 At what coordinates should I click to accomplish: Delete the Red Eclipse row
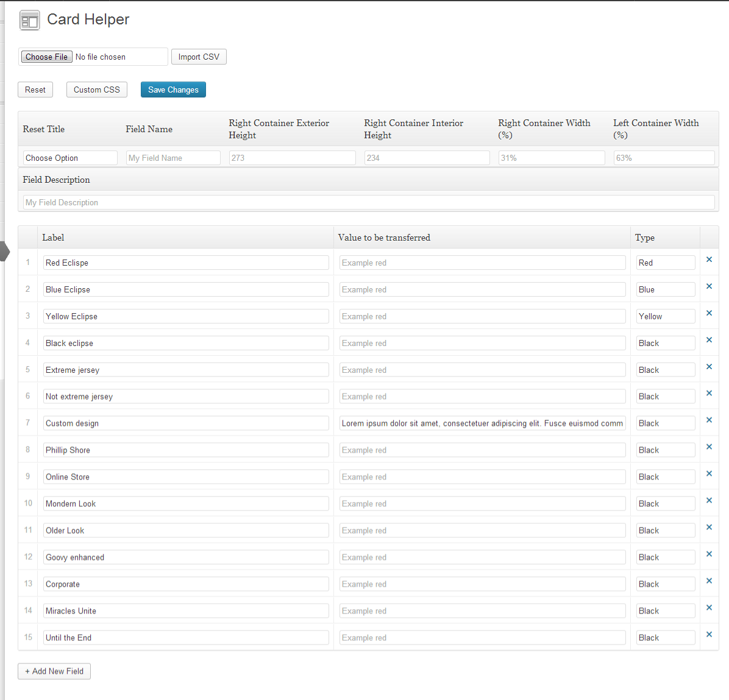coord(709,260)
